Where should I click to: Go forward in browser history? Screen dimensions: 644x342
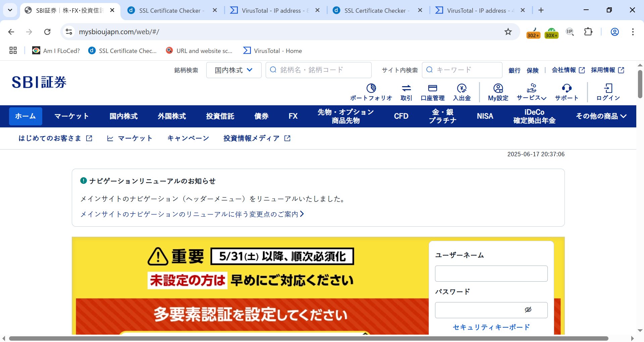click(x=29, y=32)
